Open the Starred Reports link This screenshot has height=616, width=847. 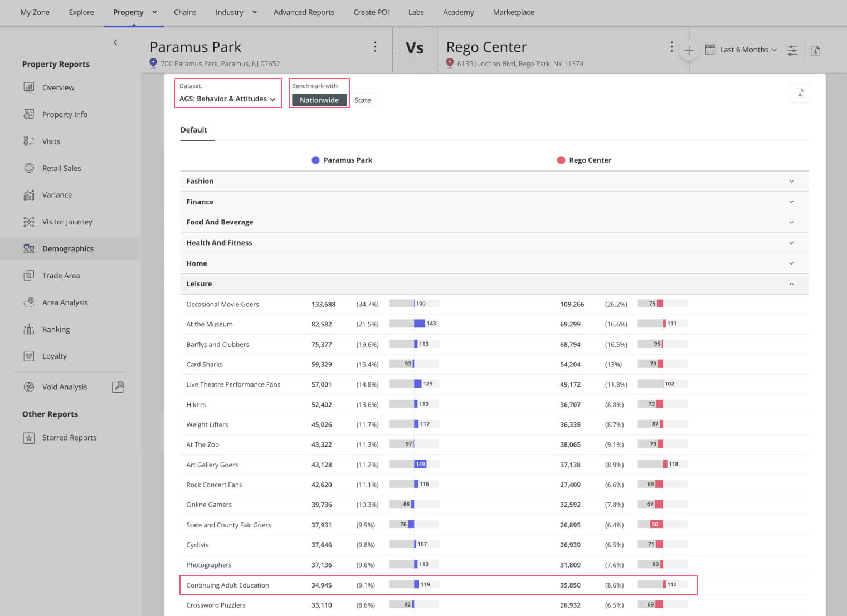70,438
